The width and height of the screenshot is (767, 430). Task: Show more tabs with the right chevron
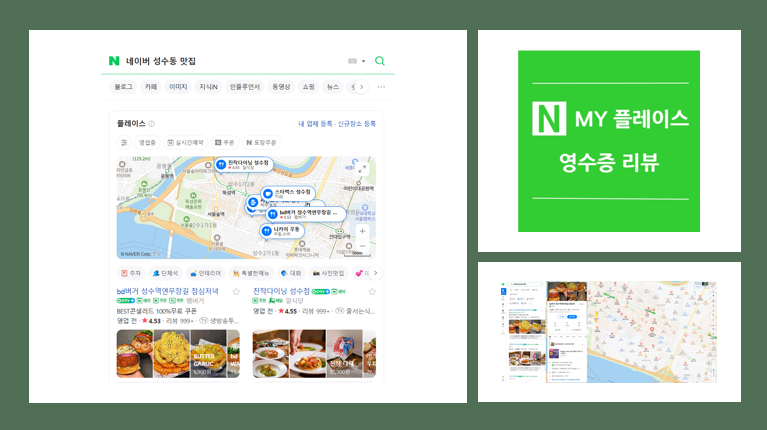361,87
